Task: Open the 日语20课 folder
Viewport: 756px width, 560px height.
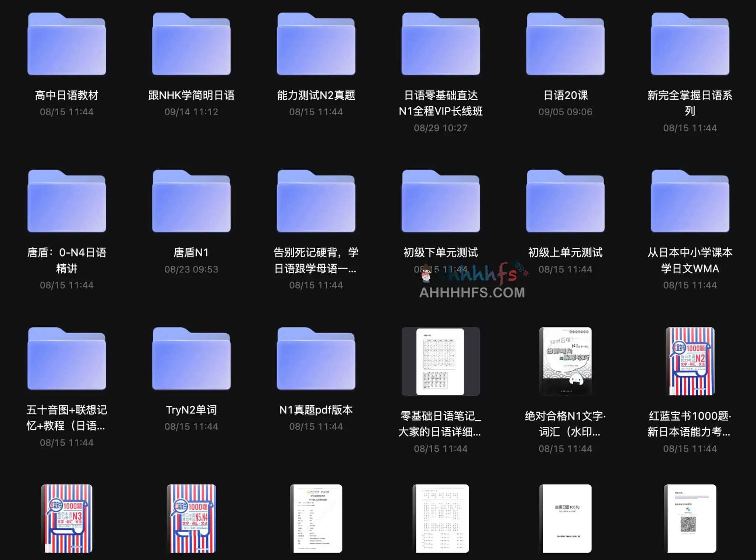Action: (x=565, y=45)
